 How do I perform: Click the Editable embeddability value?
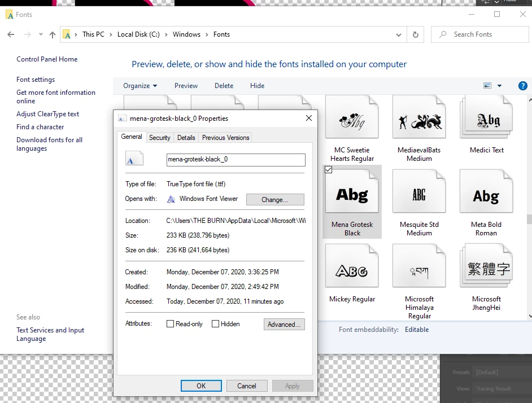pos(417,330)
